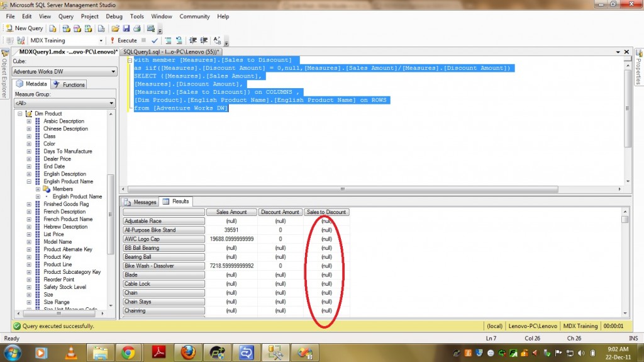Open Google Chrome from the taskbar
Screen dimensions: 644x362
coord(128,352)
